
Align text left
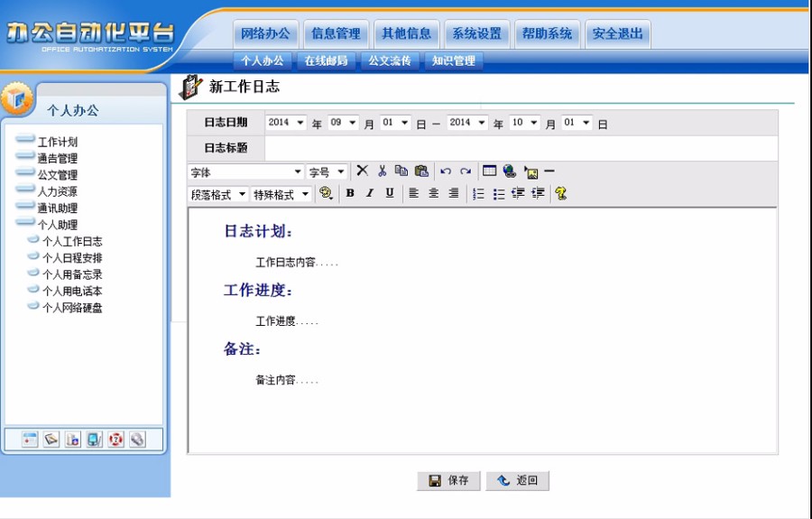point(414,193)
